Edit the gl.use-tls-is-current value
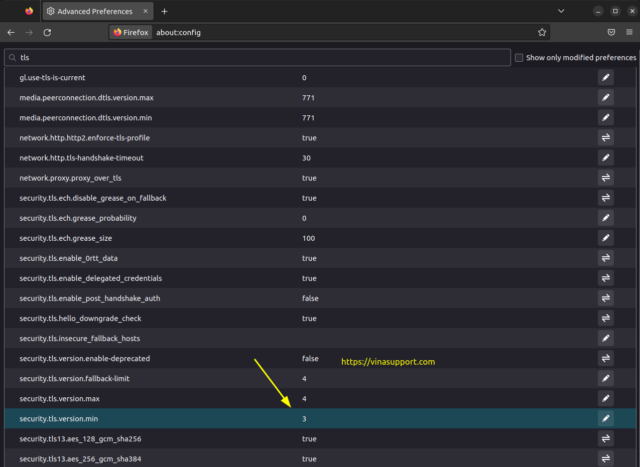Viewport: 640px width, 467px height. coord(606,77)
